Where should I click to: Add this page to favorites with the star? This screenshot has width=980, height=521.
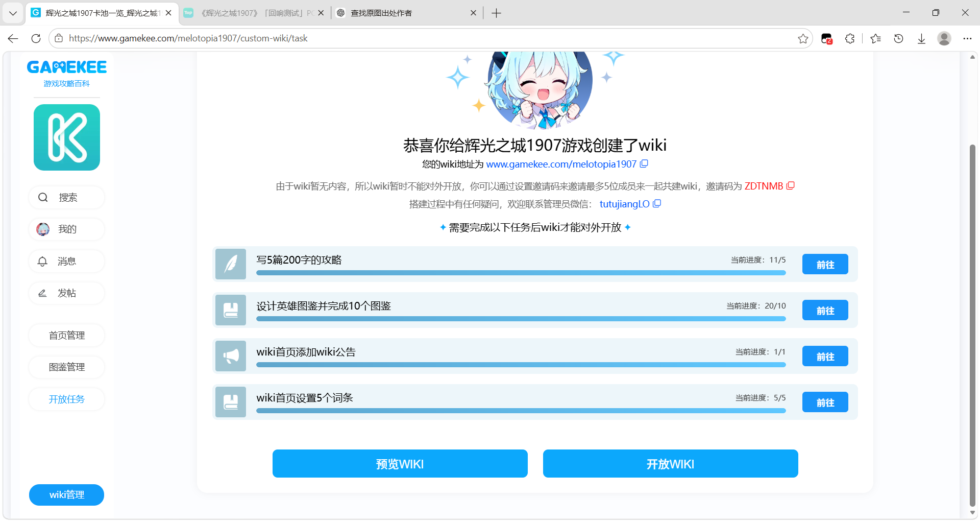coord(803,38)
